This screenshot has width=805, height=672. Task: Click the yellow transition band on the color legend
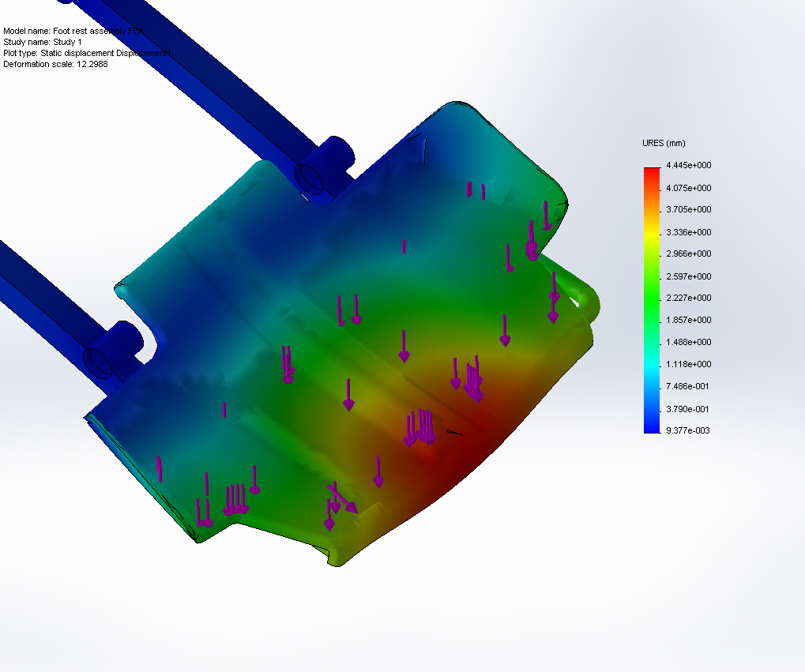pyautogui.click(x=650, y=233)
